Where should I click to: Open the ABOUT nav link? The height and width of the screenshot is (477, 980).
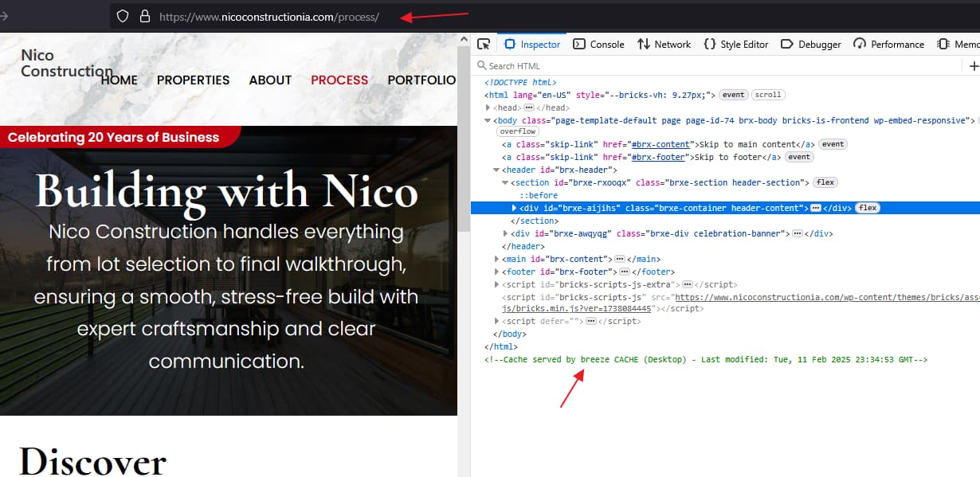point(270,80)
